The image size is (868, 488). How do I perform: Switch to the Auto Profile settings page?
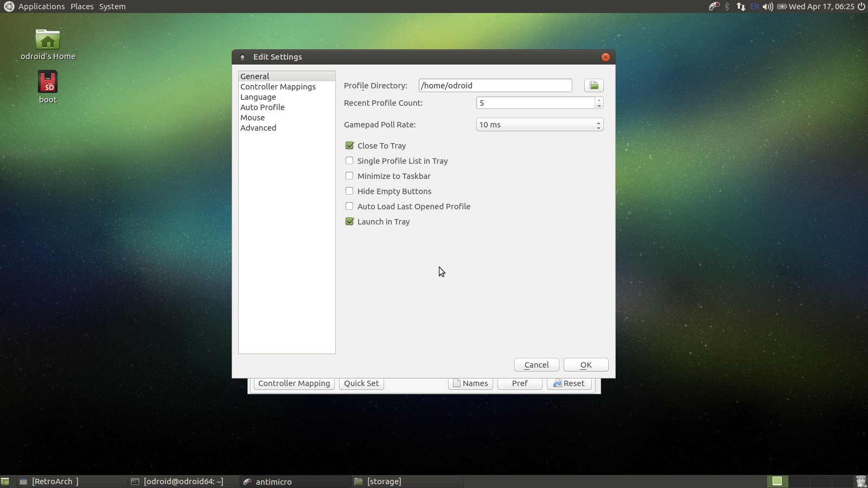click(x=263, y=107)
